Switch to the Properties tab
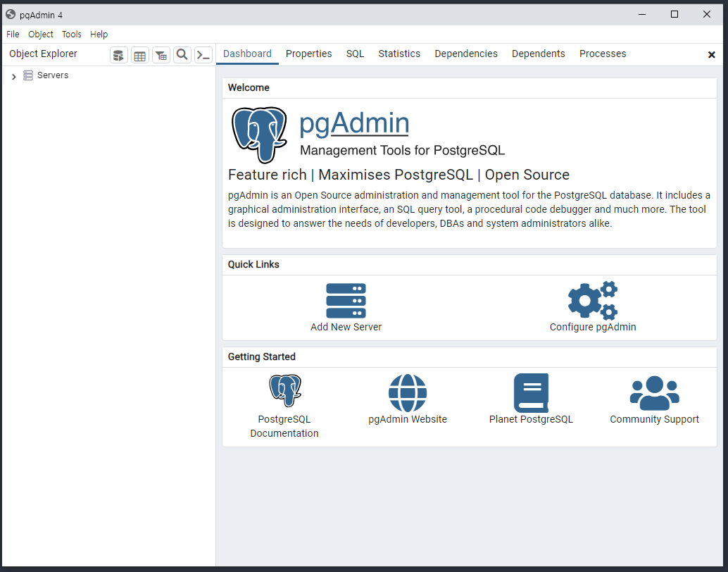This screenshot has height=572, width=728. pos(309,54)
